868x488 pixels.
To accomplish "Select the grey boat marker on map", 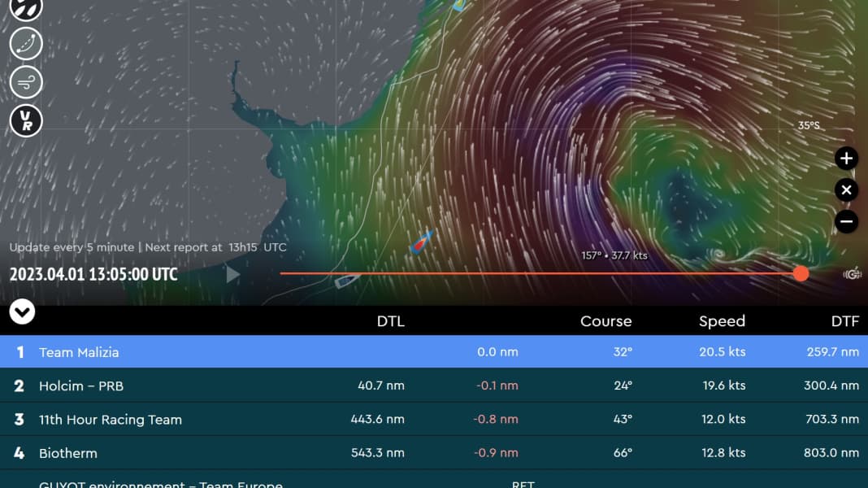I will coord(348,281).
